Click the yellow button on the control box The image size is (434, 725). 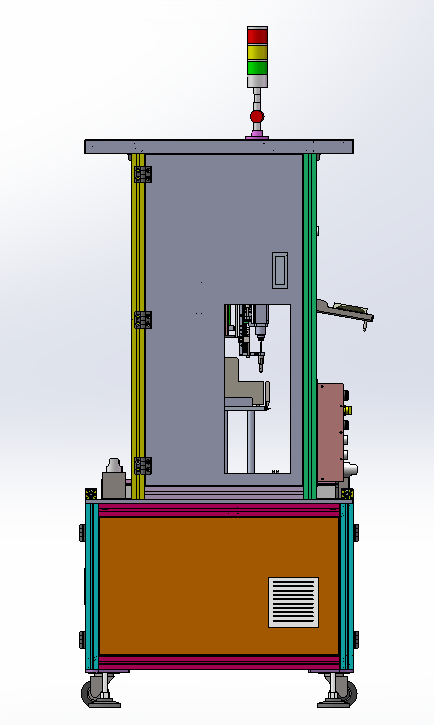[x=348, y=410]
